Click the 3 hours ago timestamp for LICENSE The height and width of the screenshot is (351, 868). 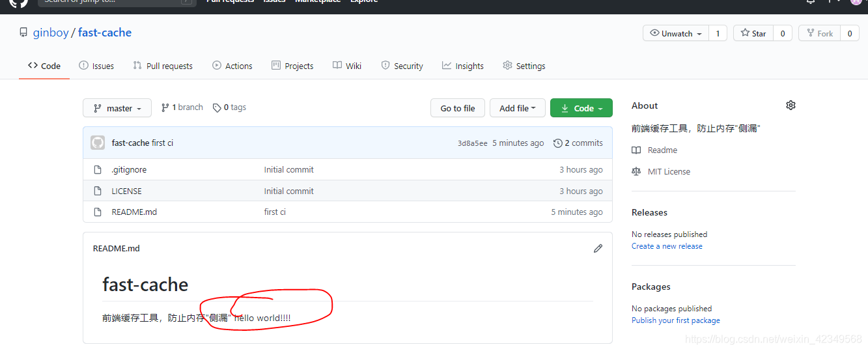pos(581,191)
